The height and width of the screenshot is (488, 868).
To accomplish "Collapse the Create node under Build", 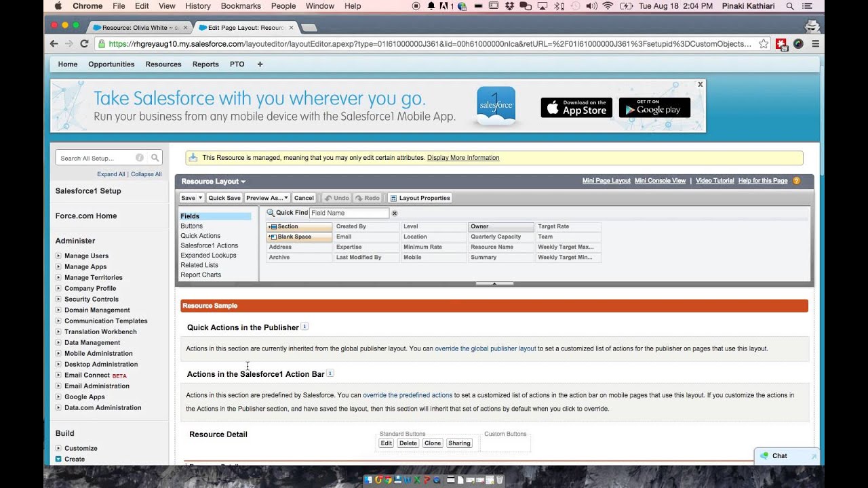I will tap(58, 459).
